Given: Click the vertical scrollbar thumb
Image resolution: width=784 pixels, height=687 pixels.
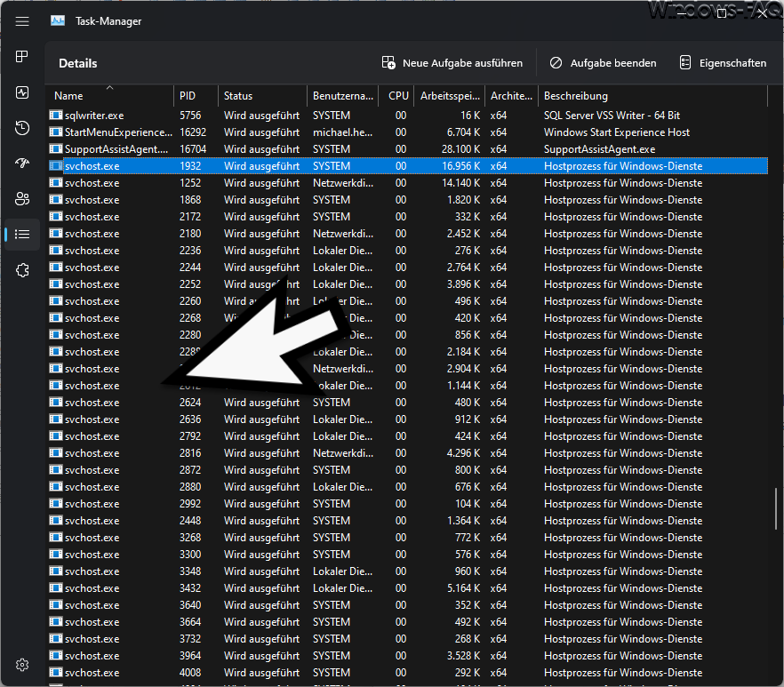Looking at the screenshot, I should pos(775,508).
